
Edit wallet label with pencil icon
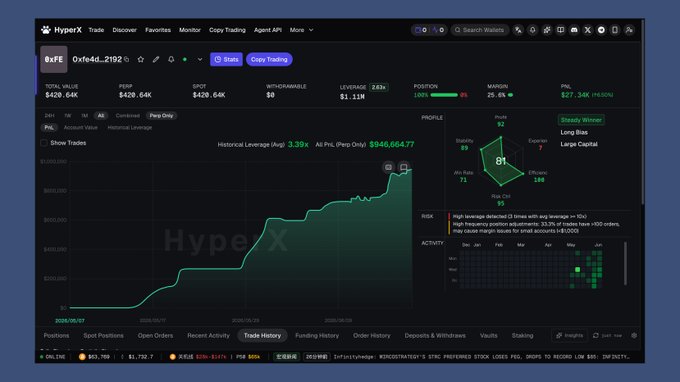pyautogui.click(x=156, y=59)
